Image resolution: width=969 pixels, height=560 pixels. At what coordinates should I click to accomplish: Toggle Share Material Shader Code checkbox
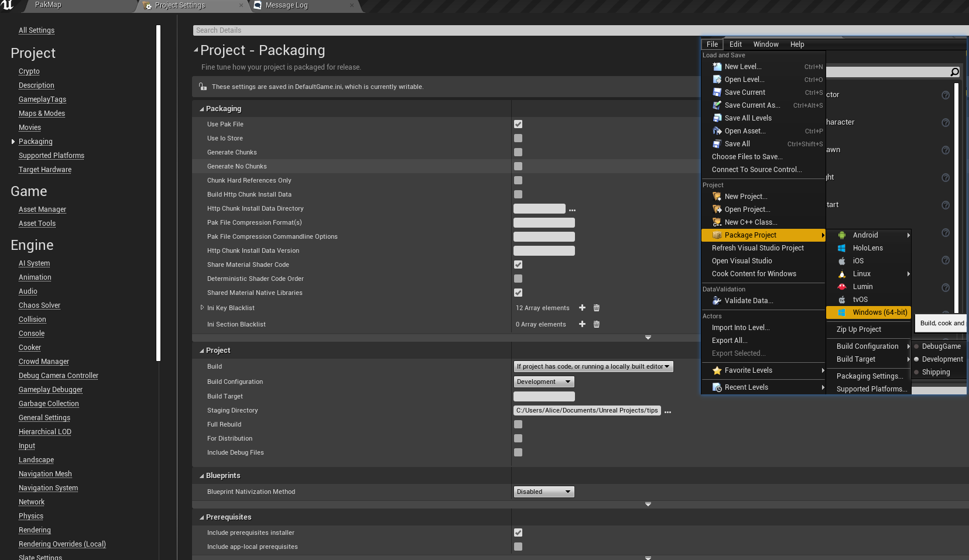click(x=518, y=264)
